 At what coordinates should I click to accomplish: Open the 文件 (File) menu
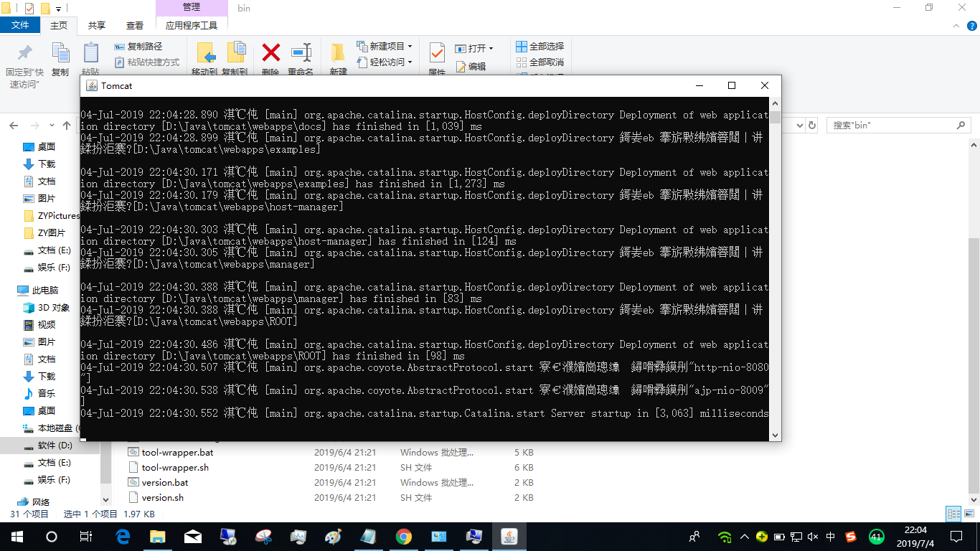coord(20,25)
